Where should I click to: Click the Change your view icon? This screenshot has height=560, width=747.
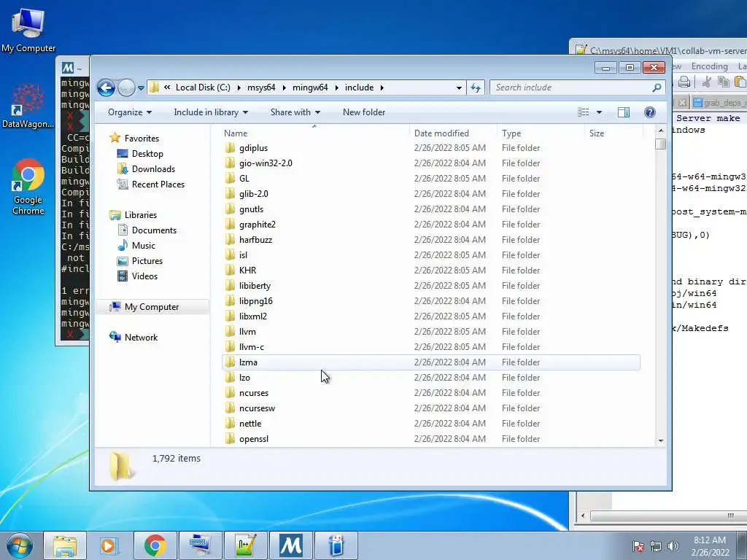[x=584, y=112]
